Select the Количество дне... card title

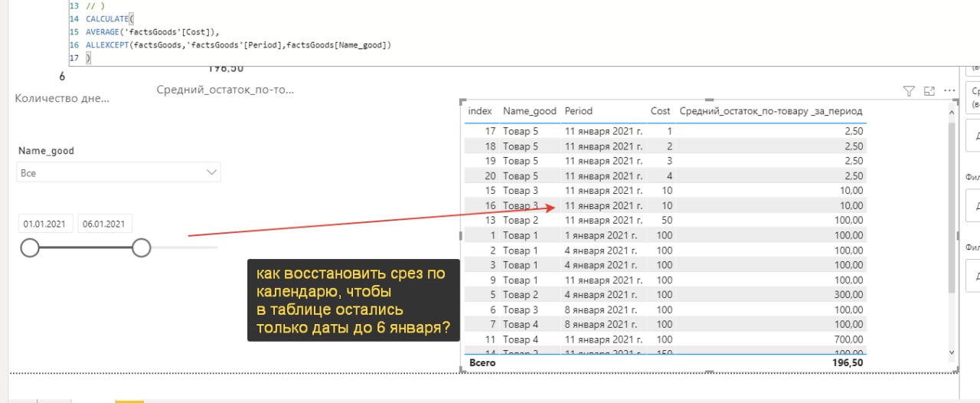pyautogui.click(x=62, y=98)
